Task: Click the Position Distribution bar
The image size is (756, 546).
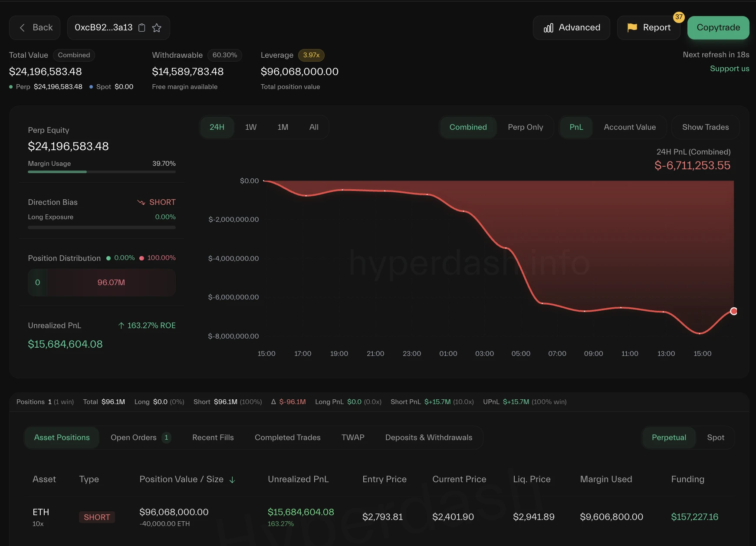Action: (102, 283)
